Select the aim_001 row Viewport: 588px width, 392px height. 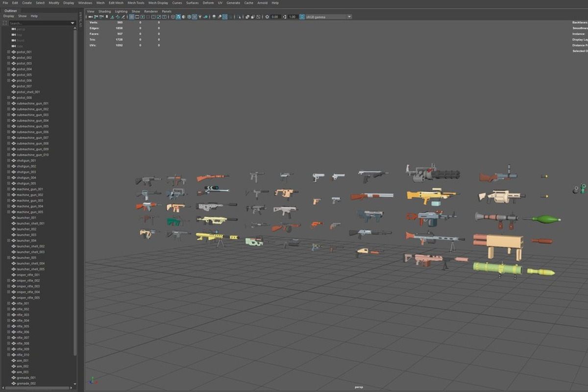[x=23, y=361]
